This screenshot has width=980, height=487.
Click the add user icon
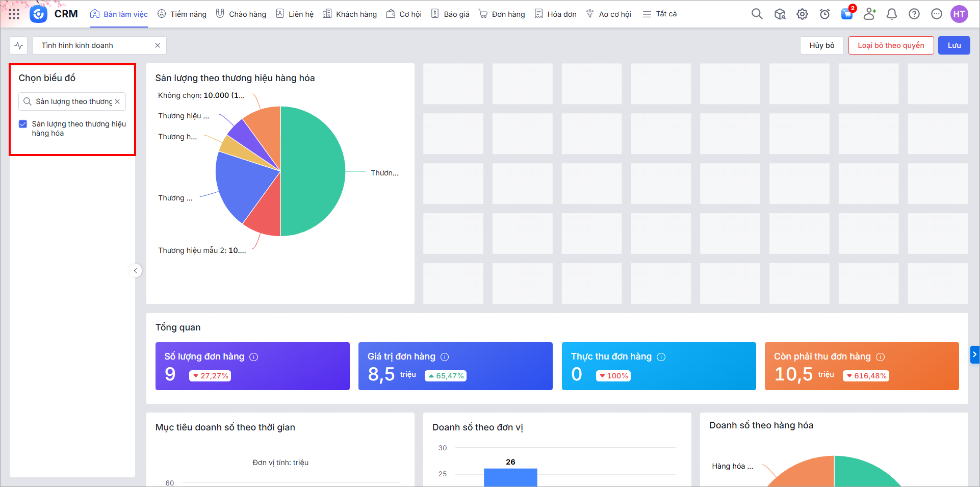point(869,14)
